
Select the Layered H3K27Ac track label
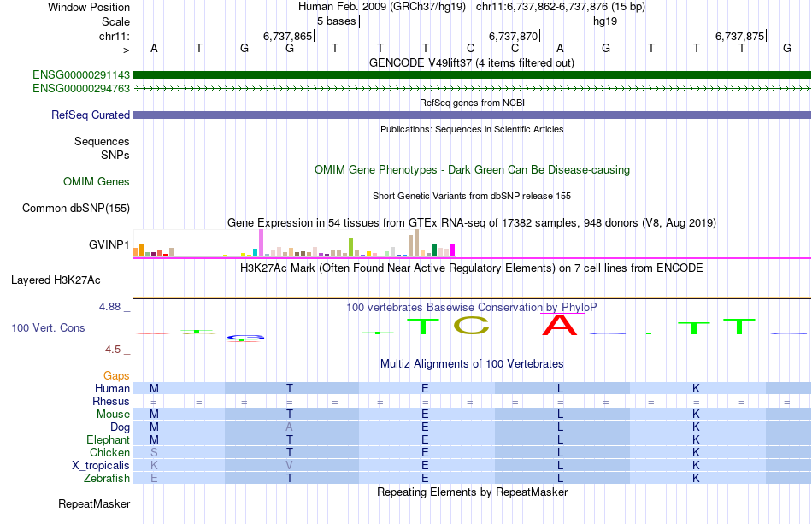56,280
